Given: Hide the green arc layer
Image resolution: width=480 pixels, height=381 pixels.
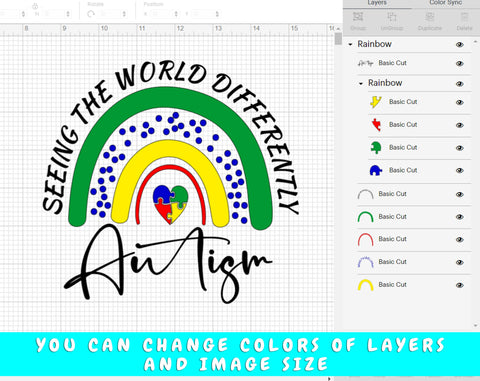Looking at the screenshot, I should coord(460,217).
